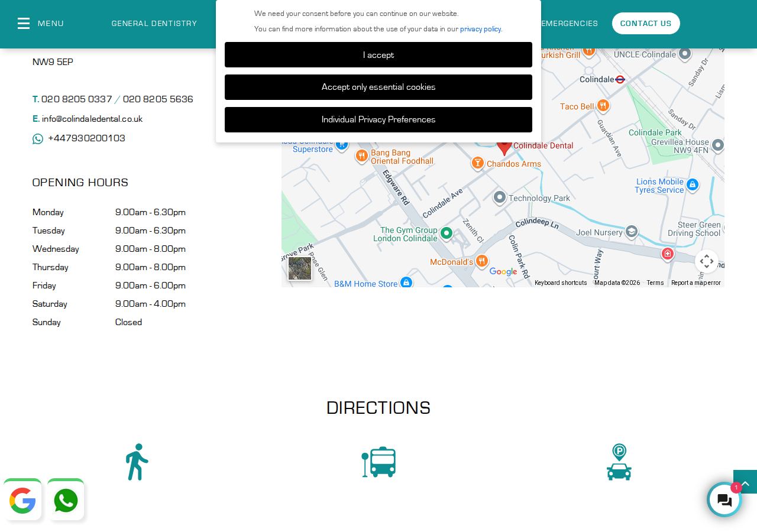The image size is (757, 532).
Task: Call phone number 020 8205 0337
Action: [x=77, y=99]
